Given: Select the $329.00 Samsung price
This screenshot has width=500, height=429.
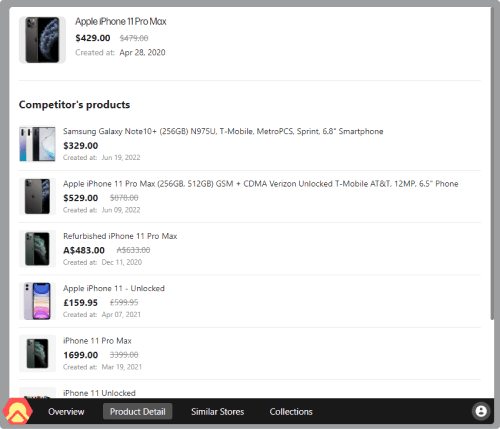Looking at the screenshot, I should pyautogui.click(x=81, y=146).
